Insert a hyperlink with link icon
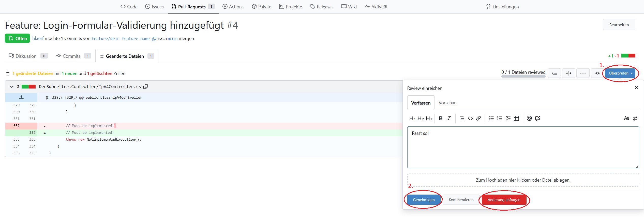Image resolution: width=644 pixels, height=220 pixels. (478, 118)
